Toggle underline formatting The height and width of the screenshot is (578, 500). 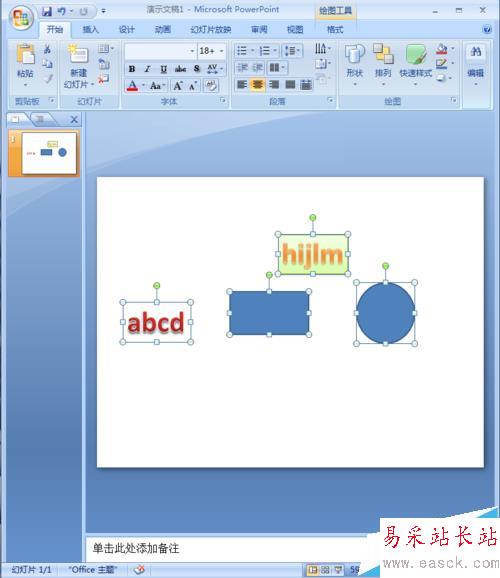(x=164, y=69)
